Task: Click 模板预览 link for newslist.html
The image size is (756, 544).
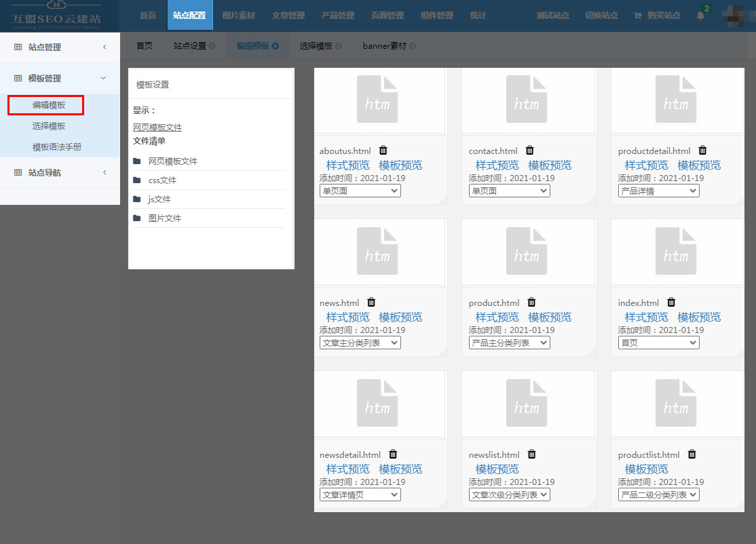Action: pyautogui.click(x=497, y=469)
